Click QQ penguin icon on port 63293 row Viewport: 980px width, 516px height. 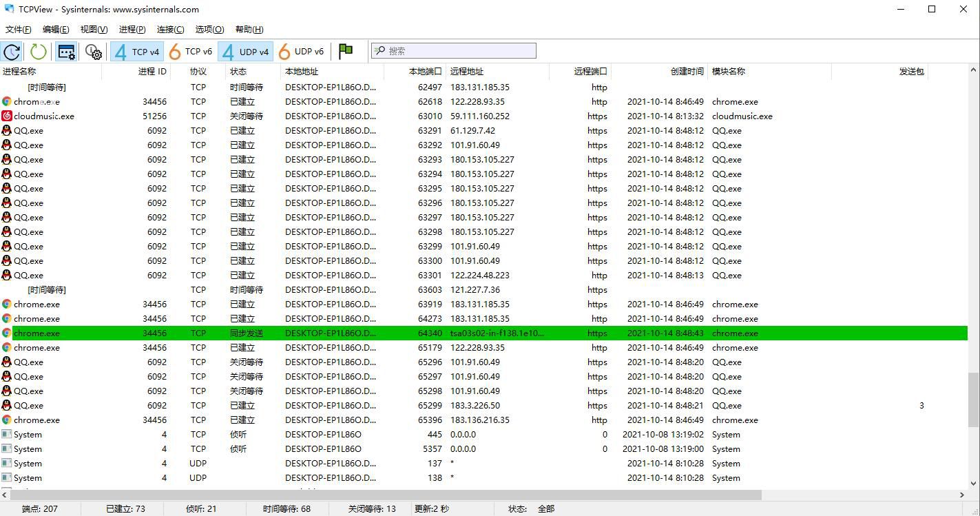(x=7, y=160)
